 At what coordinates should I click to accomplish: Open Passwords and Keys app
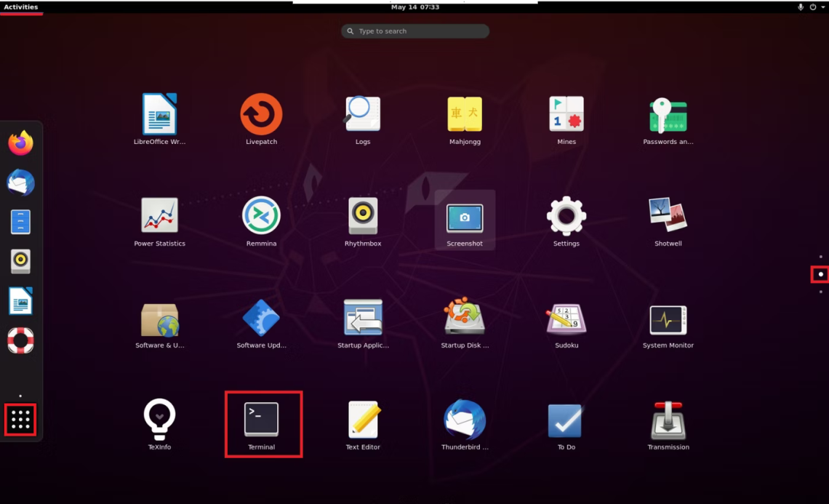click(668, 119)
